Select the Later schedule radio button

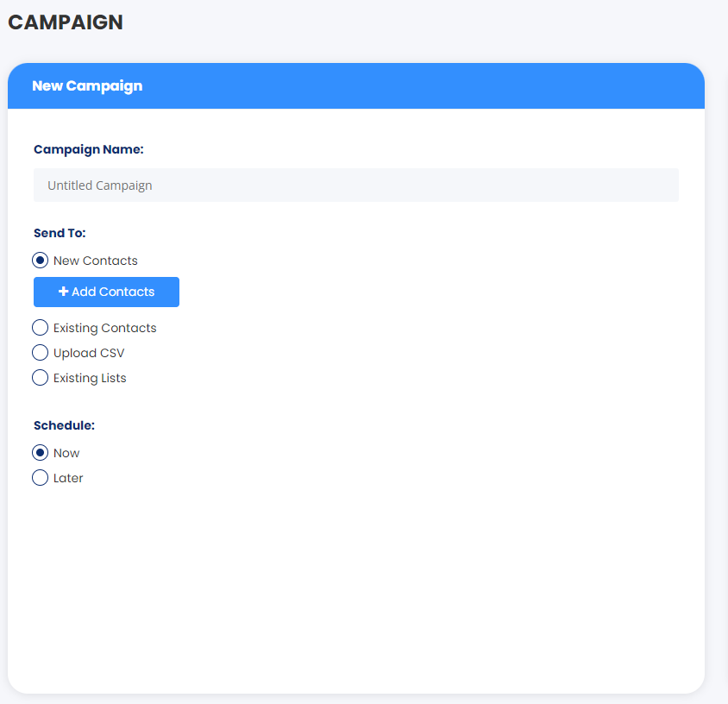click(x=40, y=477)
